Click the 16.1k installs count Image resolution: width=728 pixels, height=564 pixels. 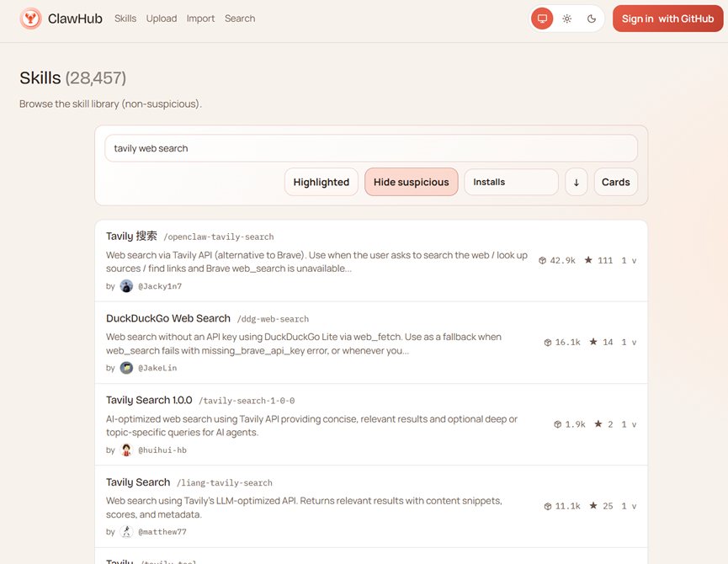point(568,342)
